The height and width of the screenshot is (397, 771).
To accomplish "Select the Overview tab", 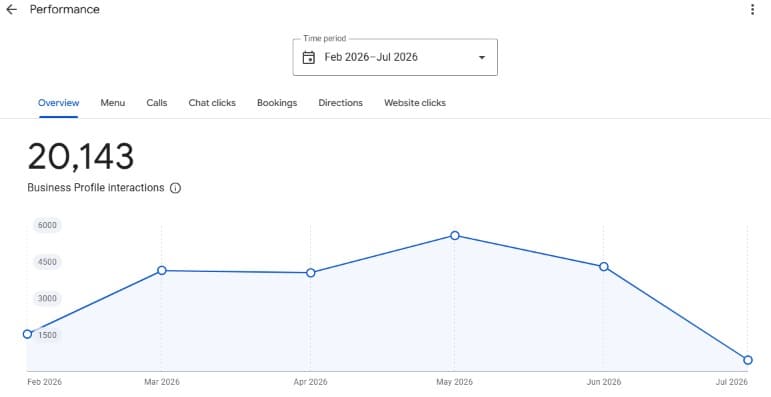I will [59, 103].
